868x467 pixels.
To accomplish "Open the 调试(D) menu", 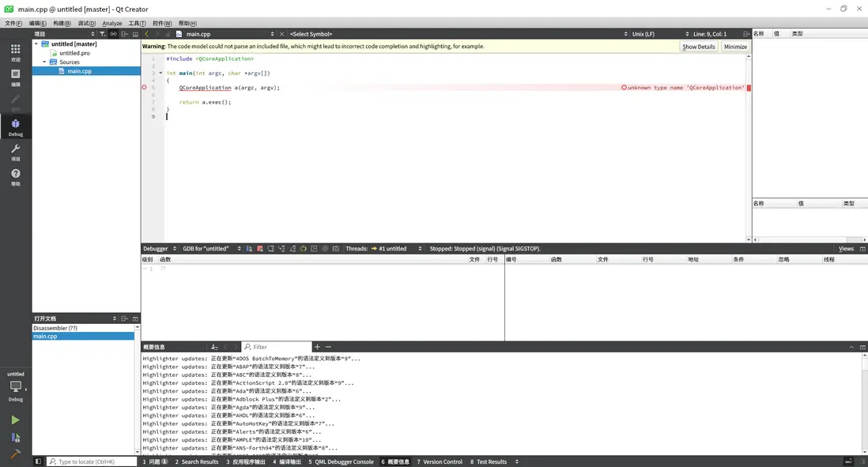I will point(86,23).
